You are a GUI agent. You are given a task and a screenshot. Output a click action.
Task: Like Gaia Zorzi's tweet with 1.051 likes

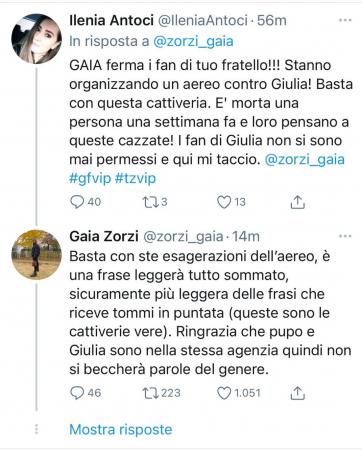coord(224,393)
